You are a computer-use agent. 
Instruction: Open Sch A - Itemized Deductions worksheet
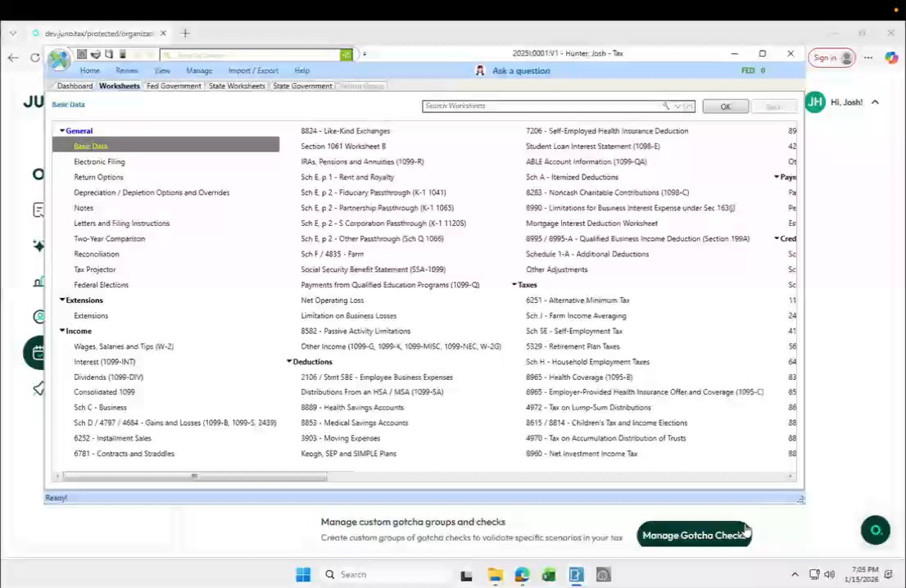[x=572, y=178]
